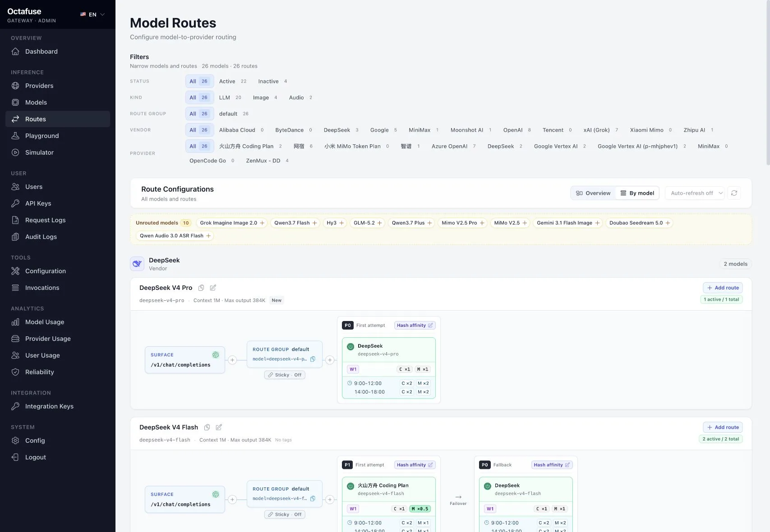Click Add route for DeepSeek V4 Pro
This screenshot has width=770, height=532.
coord(723,288)
